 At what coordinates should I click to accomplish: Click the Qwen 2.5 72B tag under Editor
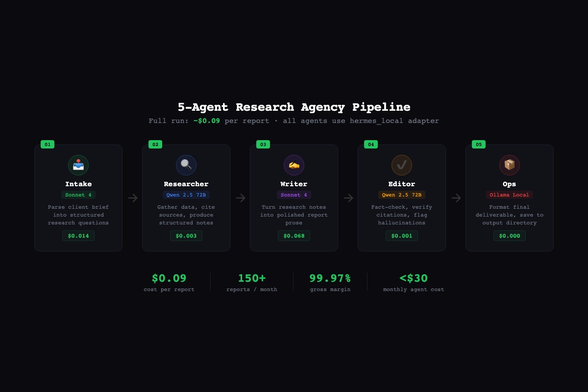point(402,195)
